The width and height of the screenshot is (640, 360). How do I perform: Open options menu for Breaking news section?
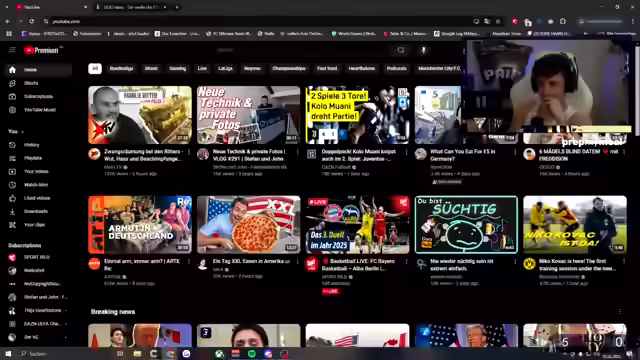click(620, 312)
